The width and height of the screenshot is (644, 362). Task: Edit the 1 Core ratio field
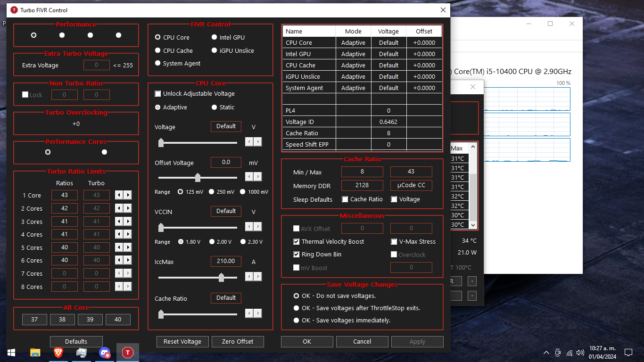65,195
